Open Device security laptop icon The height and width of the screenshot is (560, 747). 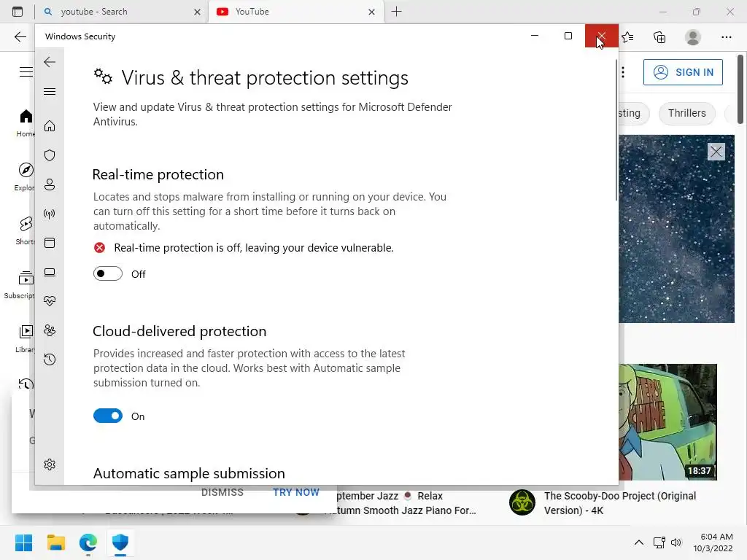tap(50, 272)
